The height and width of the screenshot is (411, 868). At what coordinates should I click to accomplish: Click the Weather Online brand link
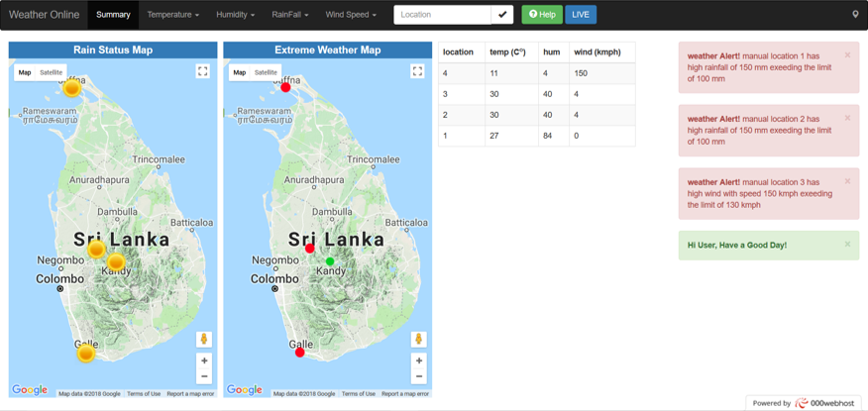tap(45, 15)
